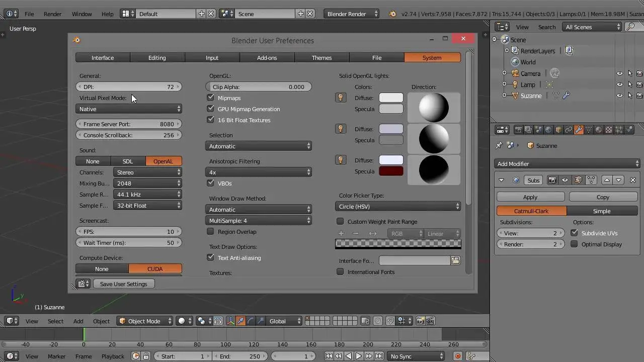Toggle Camera renderability in outliner

pos(639,73)
